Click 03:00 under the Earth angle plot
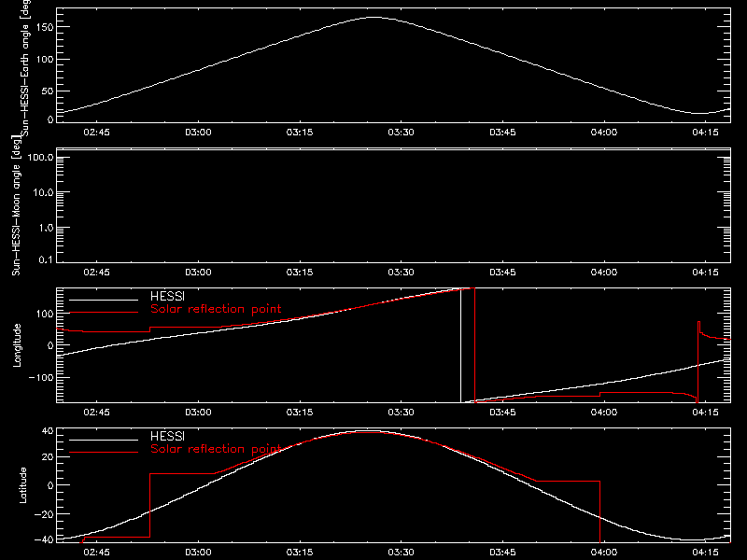 coord(198,133)
